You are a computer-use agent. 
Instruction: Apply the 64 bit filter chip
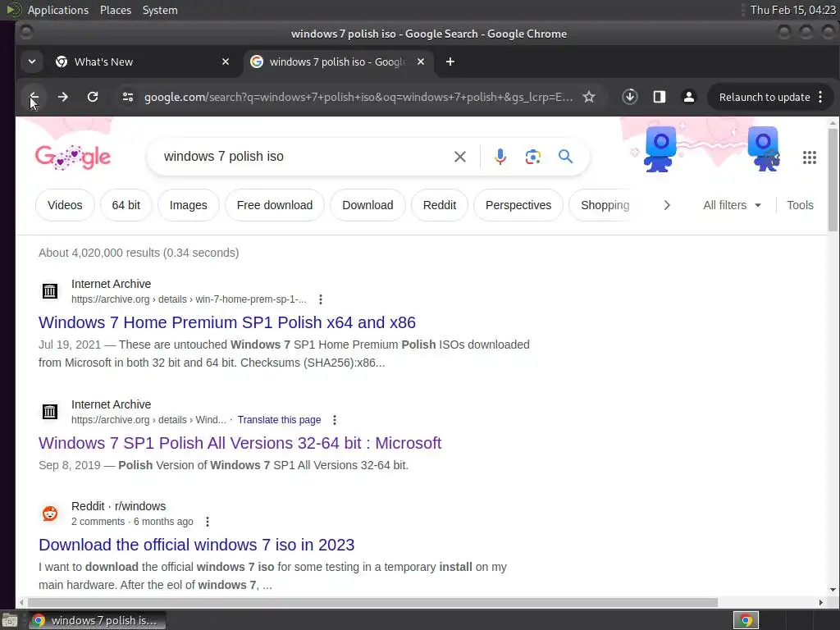(x=126, y=205)
